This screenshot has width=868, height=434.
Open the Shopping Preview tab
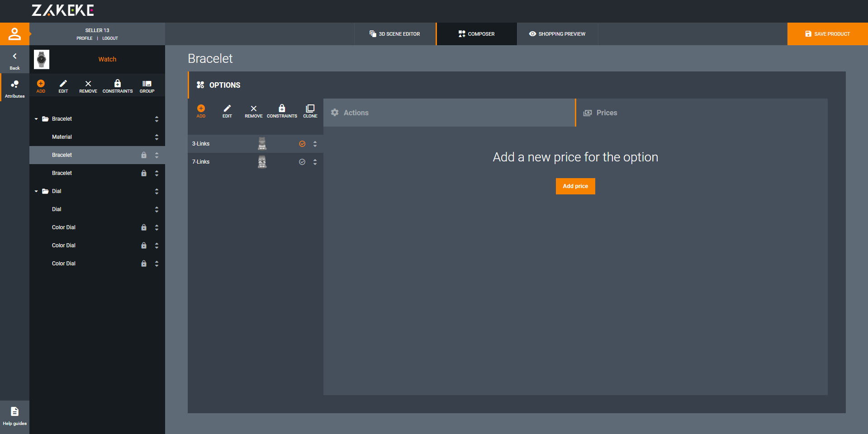[557, 34]
